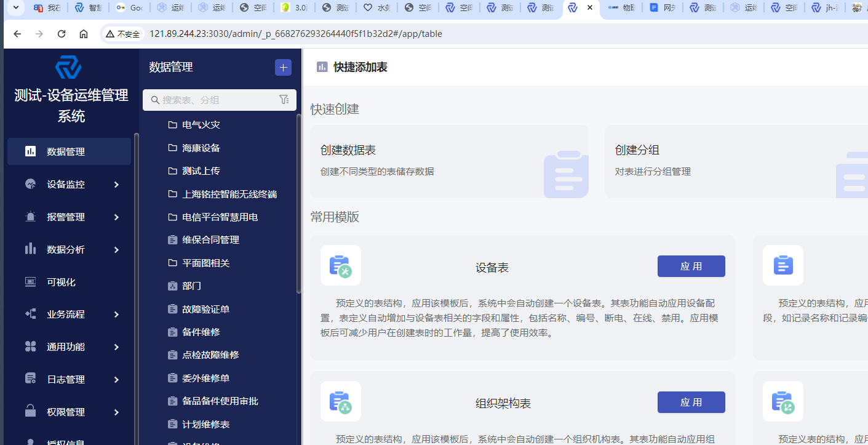The width and height of the screenshot is (868, 445).
Task: Click the 快捷添加表 header chart icon
Action: pyautogui.click(x=322, y=67)
